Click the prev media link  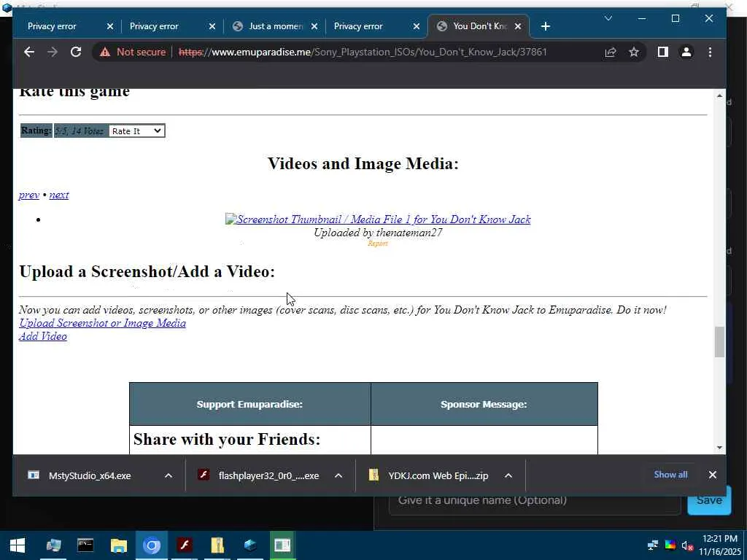(29, 195)
